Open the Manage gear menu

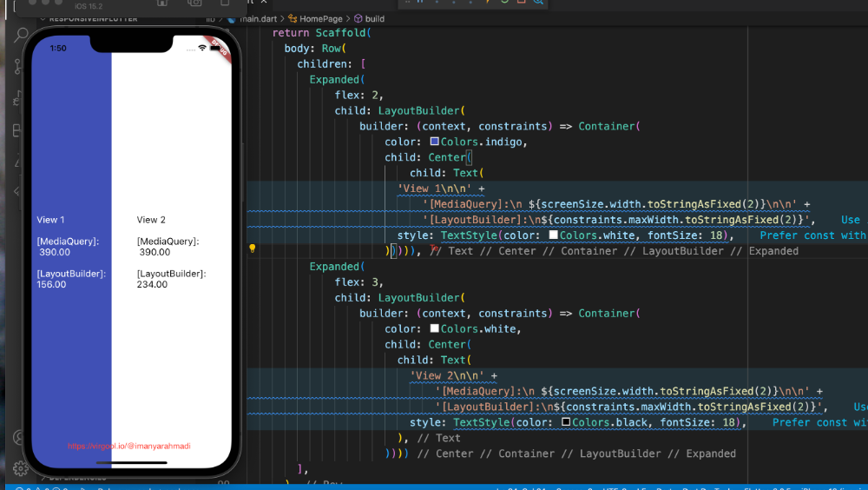(x=21, y=468)
